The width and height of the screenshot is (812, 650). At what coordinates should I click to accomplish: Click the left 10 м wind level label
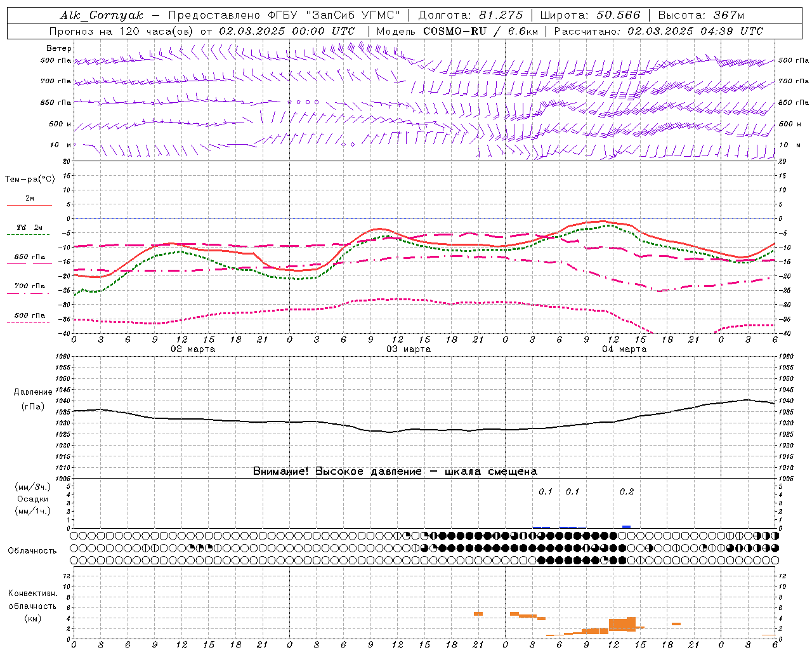pyautogui.click(x=61, y=145)
